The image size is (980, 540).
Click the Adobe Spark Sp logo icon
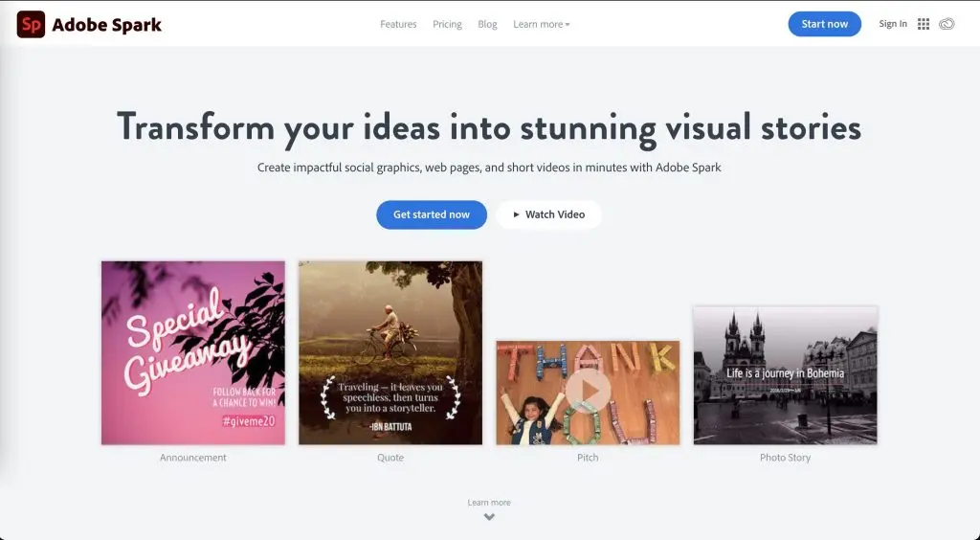click(31, 25)
